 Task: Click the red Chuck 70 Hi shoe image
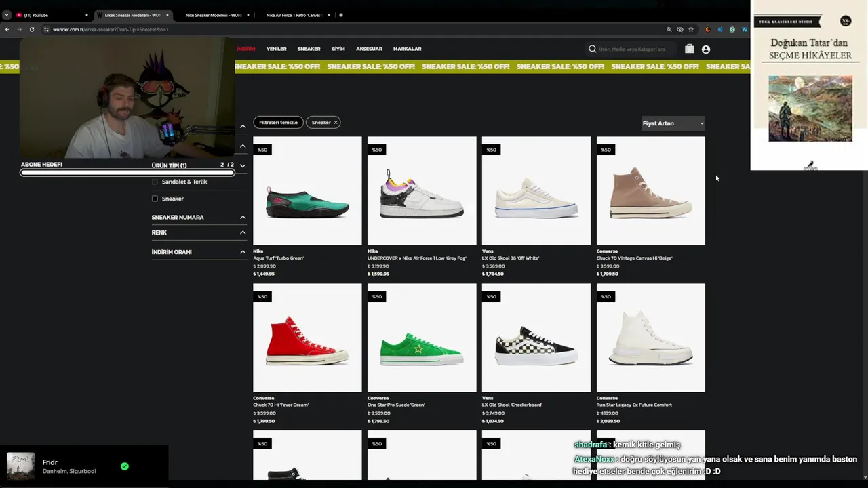307,338
